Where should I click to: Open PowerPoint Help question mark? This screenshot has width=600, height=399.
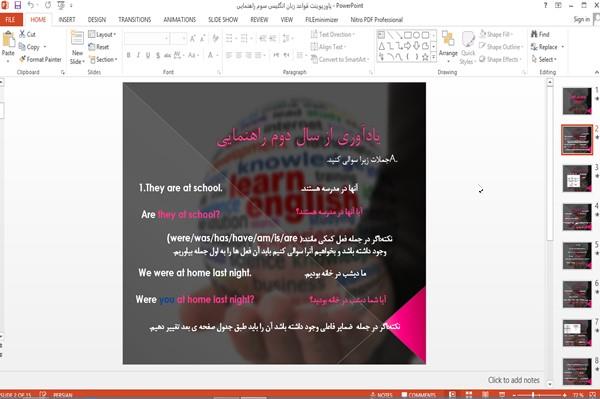point(545,5)
